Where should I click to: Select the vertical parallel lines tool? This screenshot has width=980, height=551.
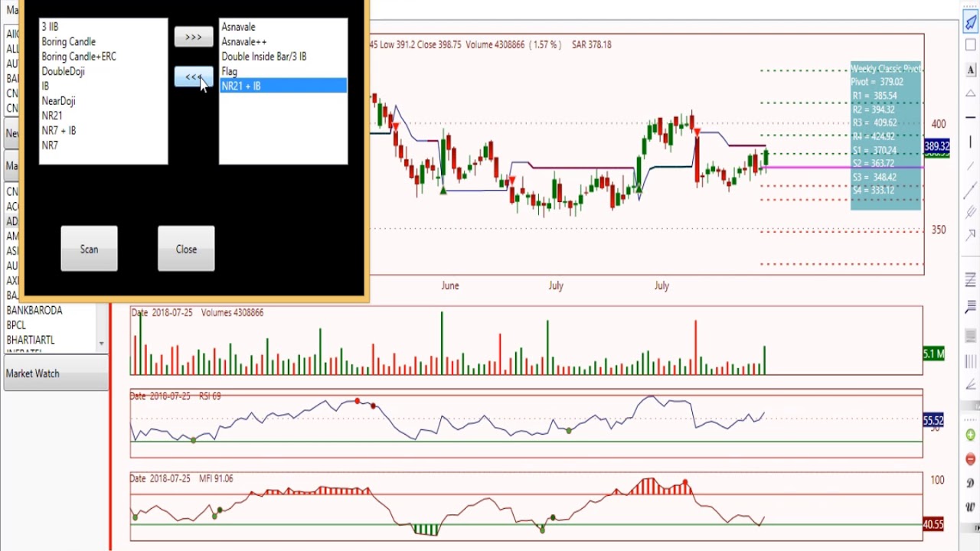(x=971, y=360)
